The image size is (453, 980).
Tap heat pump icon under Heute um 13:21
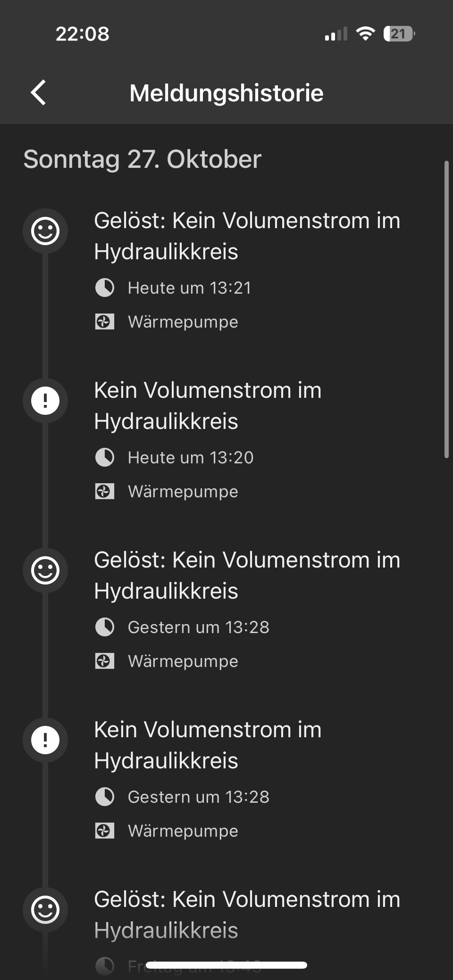[105, 322]
